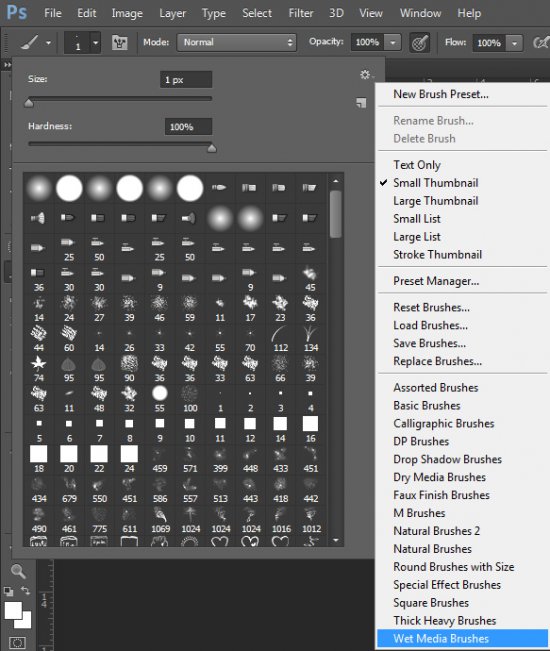Expand the collapsed toolbar double arrows

(x=7, y=65)
